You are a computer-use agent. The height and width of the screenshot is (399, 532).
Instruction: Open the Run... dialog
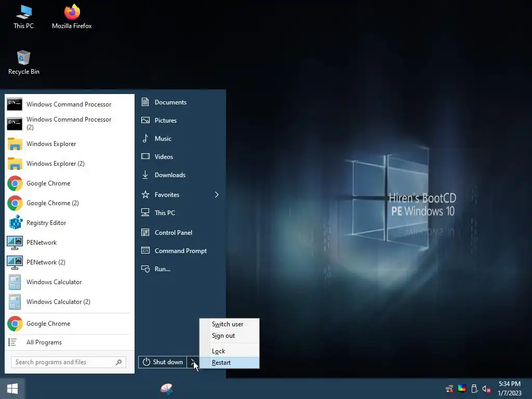click(x=180, y=269)
